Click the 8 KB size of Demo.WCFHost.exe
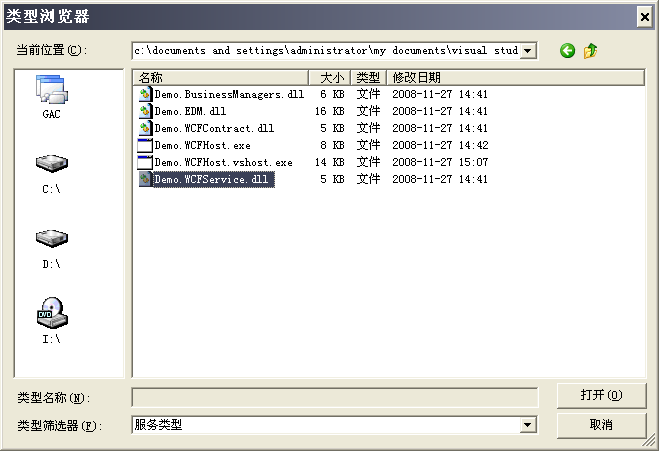Viewport: 659px width, 451px height. point(332,145)
